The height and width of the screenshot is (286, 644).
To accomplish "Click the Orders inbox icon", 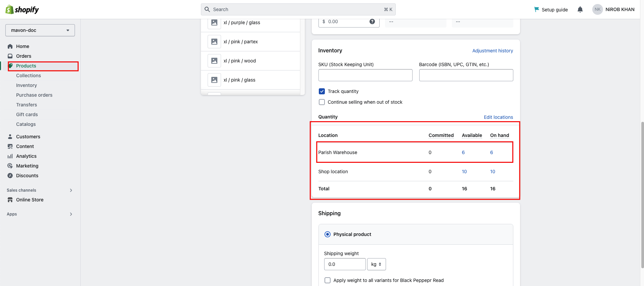I will [x=10, y=56].
